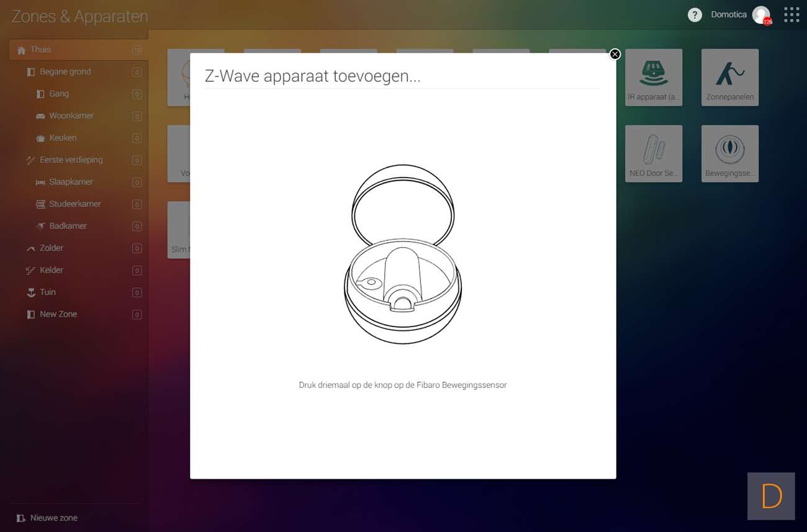
Task: Click the Zolder attic icon
Action: click(31, 248)
